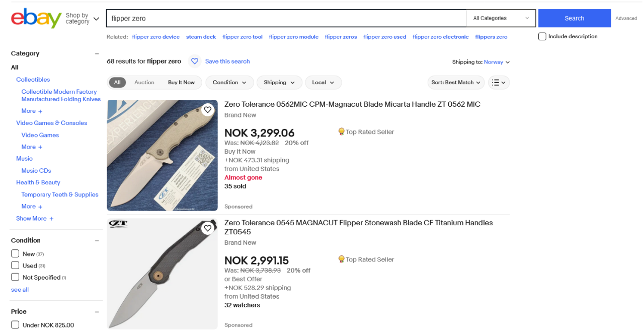
Task: Check the Under NOK 825.00 price filter
Action: [x=15, y=325]
